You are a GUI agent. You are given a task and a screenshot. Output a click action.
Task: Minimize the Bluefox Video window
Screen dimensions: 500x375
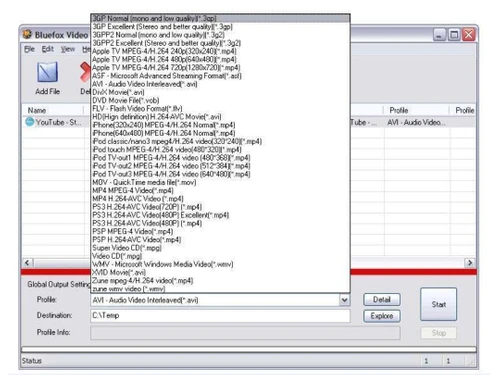(439, 35)
